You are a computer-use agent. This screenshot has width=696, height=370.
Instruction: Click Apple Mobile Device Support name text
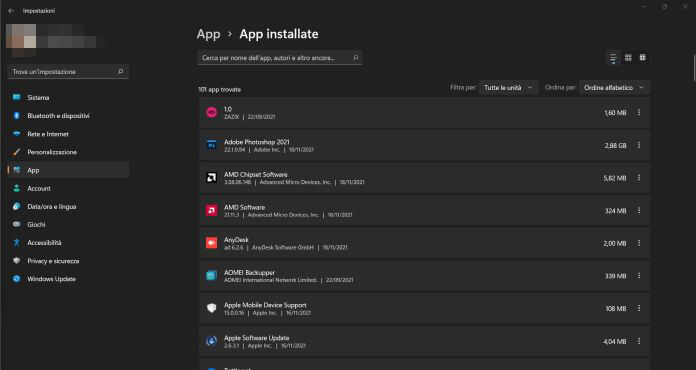(x=265, y=305)
